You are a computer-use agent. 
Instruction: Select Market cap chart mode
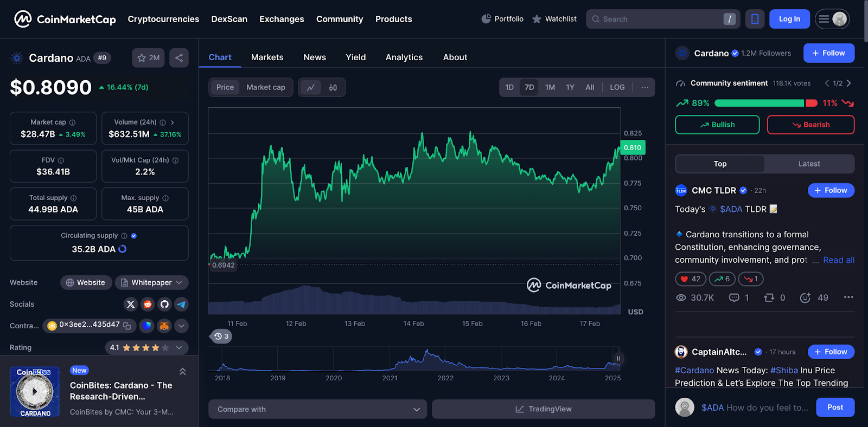[x=266, y=87]
